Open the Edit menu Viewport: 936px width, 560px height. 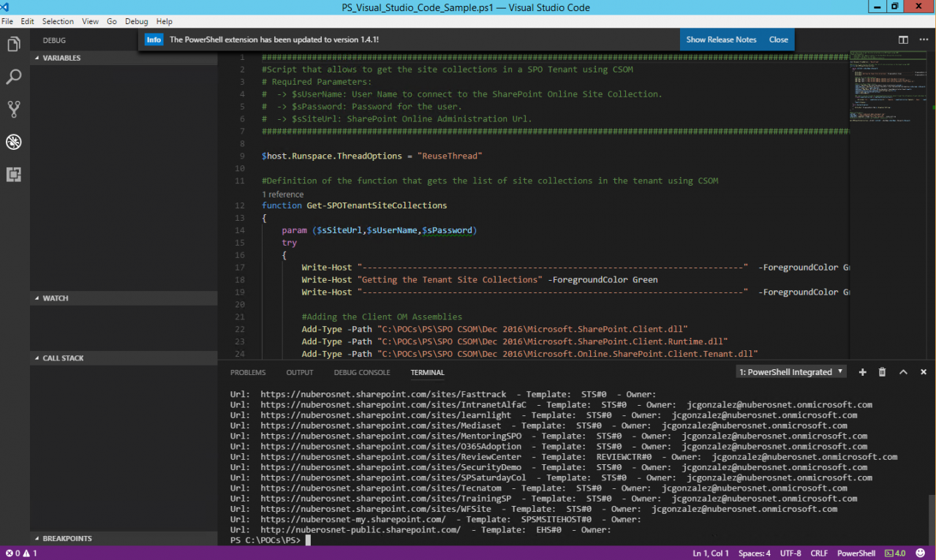pyautogui.click(x=27, y=21)
